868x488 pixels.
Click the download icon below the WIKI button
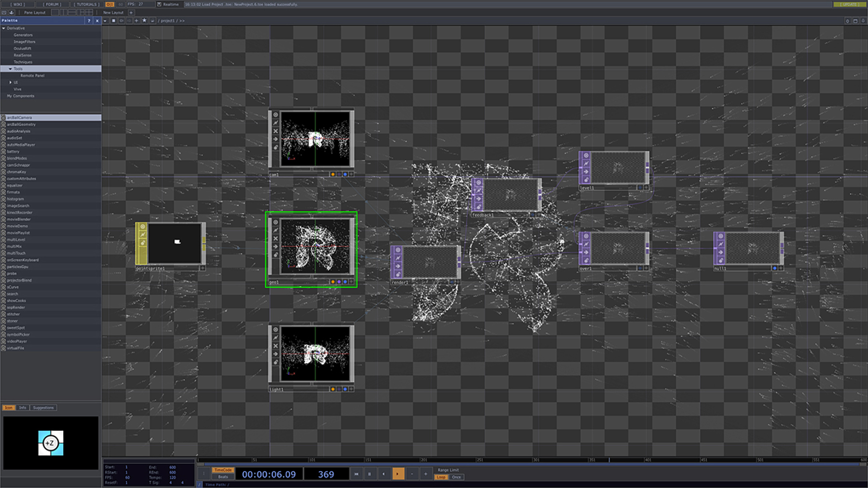point(12,13)
